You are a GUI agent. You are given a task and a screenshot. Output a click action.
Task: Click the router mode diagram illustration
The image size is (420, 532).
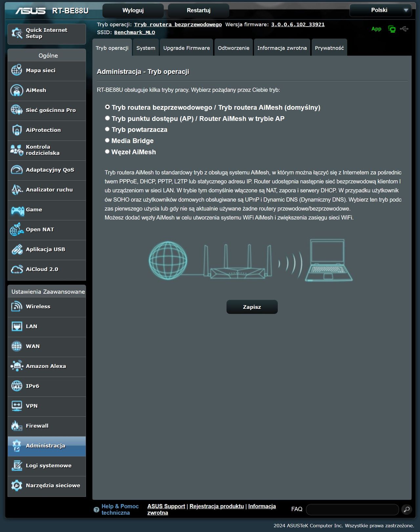251,260
